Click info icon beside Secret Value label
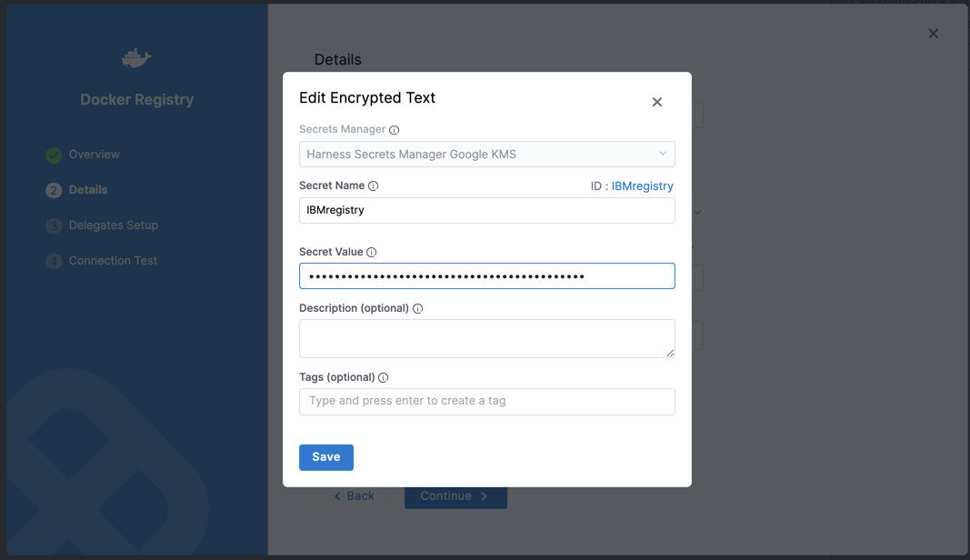Image resolution: width=970 pixels, height=560 pixels. [x=371, y=253]
